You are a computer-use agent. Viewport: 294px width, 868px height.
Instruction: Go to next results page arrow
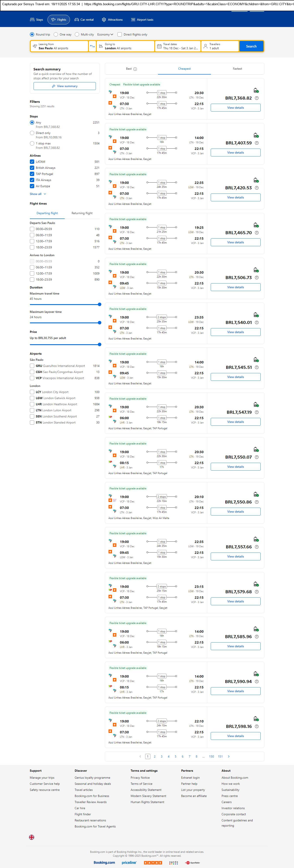(x=229, y=756)
